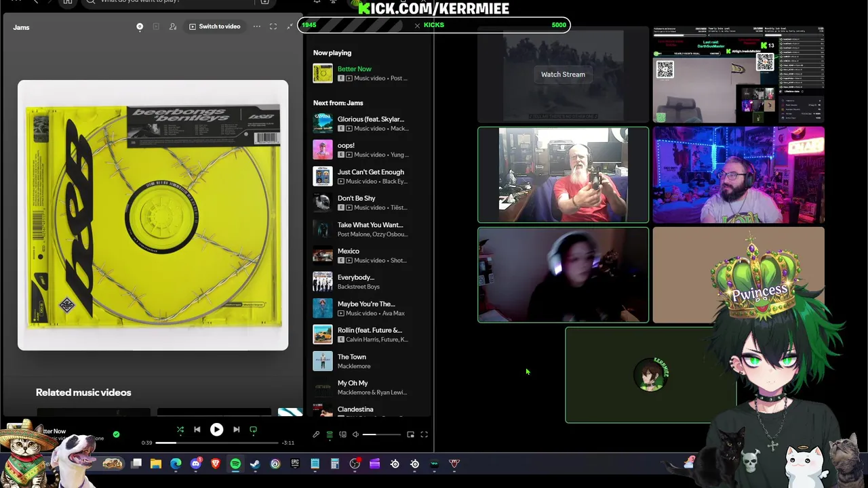This screenshot has width=868, height=488.
Task: Toggle shuffle in the player bar
Action: [180, 429]
